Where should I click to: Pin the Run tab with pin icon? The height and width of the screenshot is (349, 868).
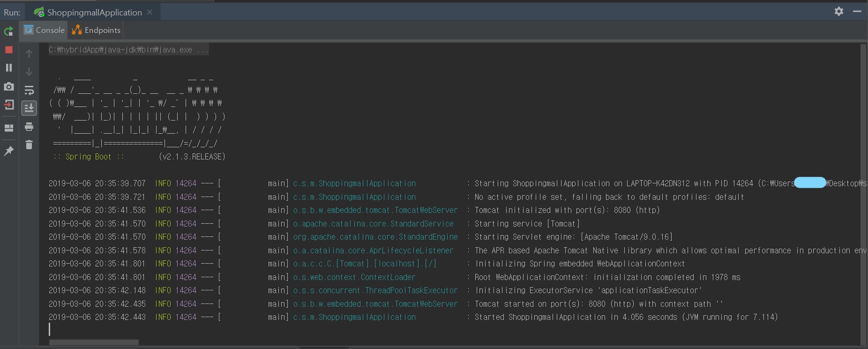pos(8,151)
